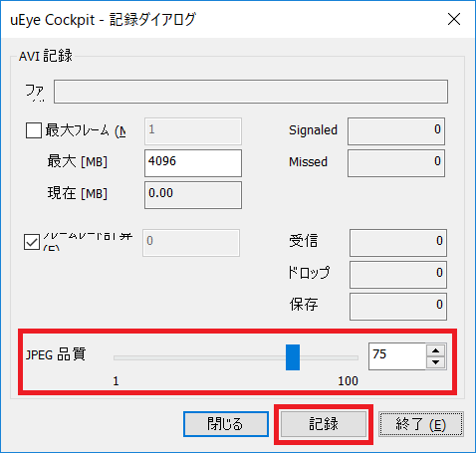Close the recording dialog window

click(x=453, y=19)
